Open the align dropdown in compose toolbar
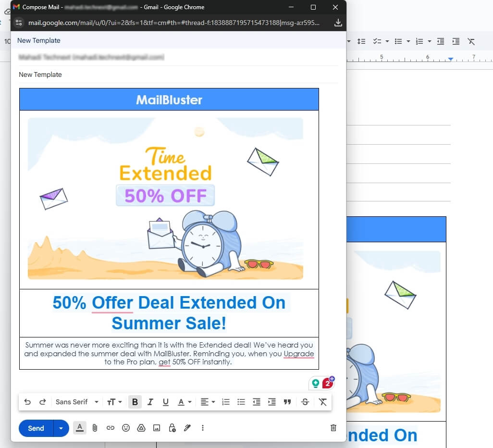Image resolution: width=493 pixels, height=448 pixels. coord(208,402)
